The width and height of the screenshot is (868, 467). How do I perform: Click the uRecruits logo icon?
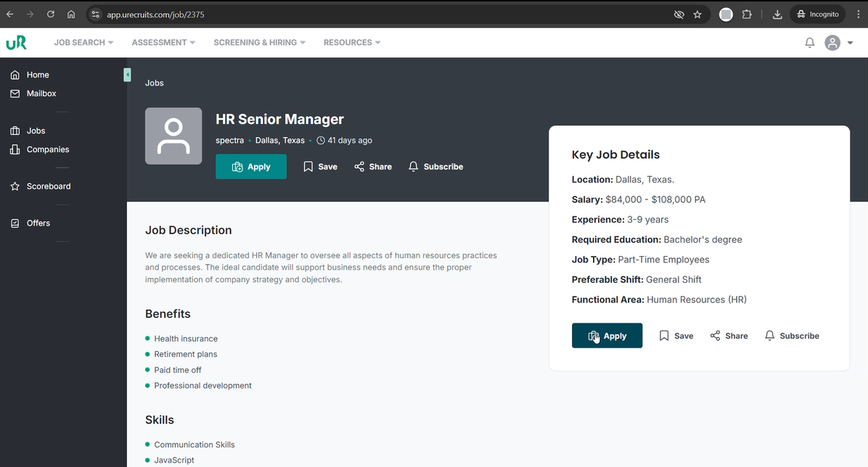coord(16,43)
